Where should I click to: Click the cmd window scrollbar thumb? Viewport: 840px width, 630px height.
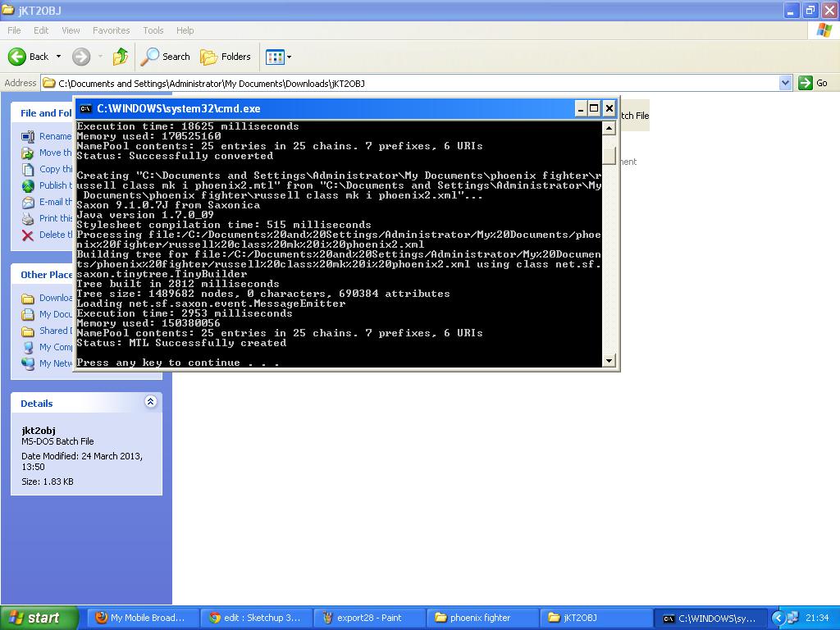(609, 156)
